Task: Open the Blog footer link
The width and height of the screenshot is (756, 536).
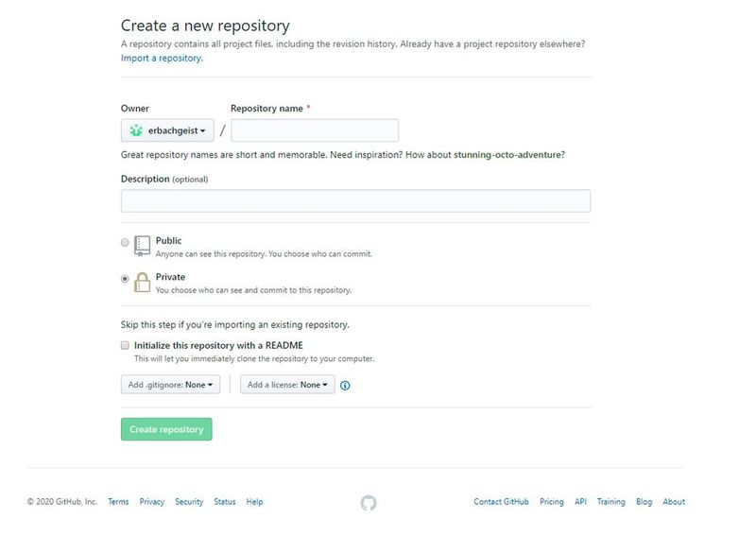Action: [x=644, y=502]
